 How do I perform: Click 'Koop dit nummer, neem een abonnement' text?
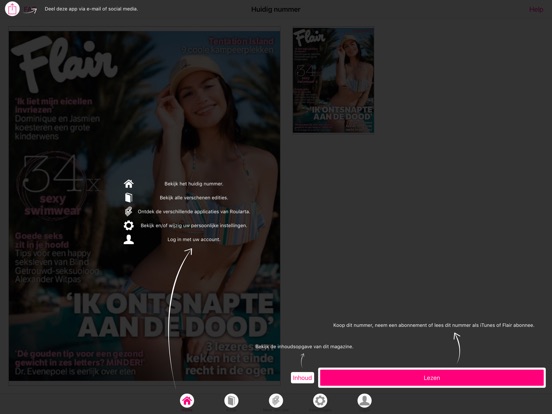pos(433,325)
